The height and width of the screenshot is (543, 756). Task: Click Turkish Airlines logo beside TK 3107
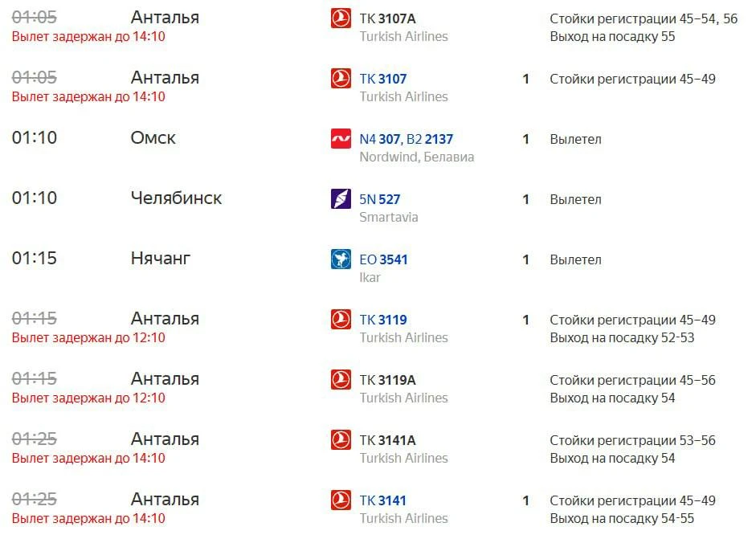point(341,79)
